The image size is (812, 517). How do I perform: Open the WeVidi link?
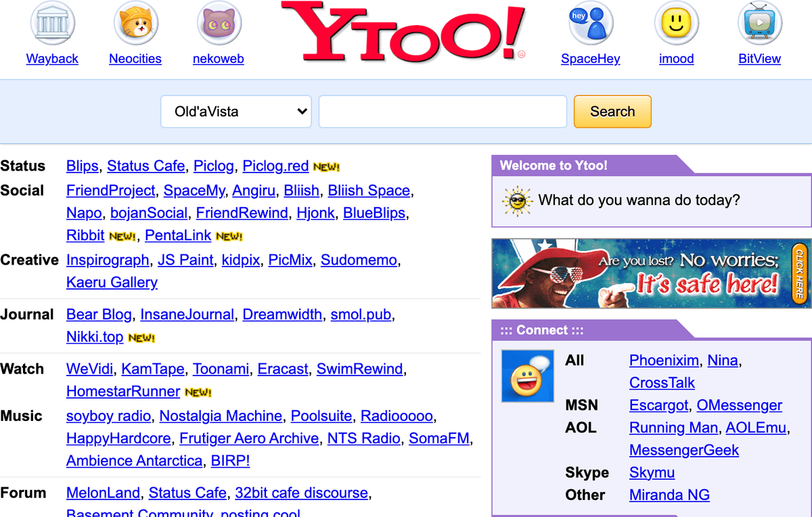pos(89,369)
